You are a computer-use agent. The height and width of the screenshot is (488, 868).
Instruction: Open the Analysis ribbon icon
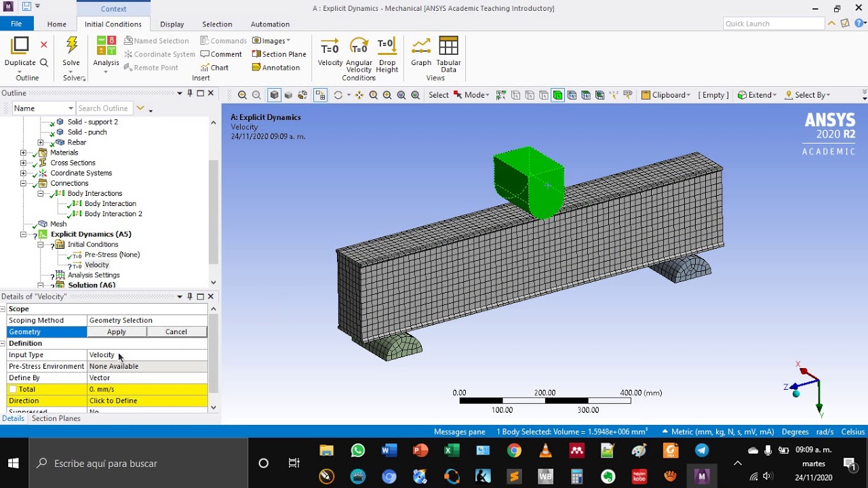point(106,46)
